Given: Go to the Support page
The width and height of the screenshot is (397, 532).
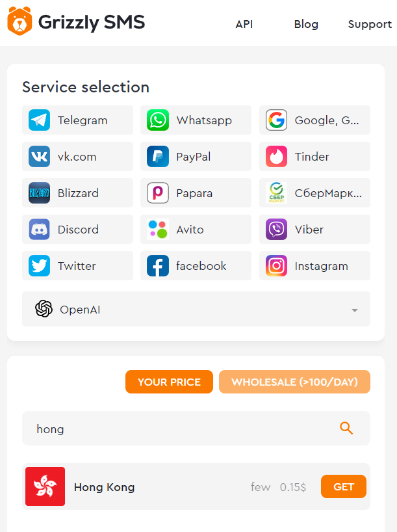Looking at the screenshot, I should (x=370, y=24).
